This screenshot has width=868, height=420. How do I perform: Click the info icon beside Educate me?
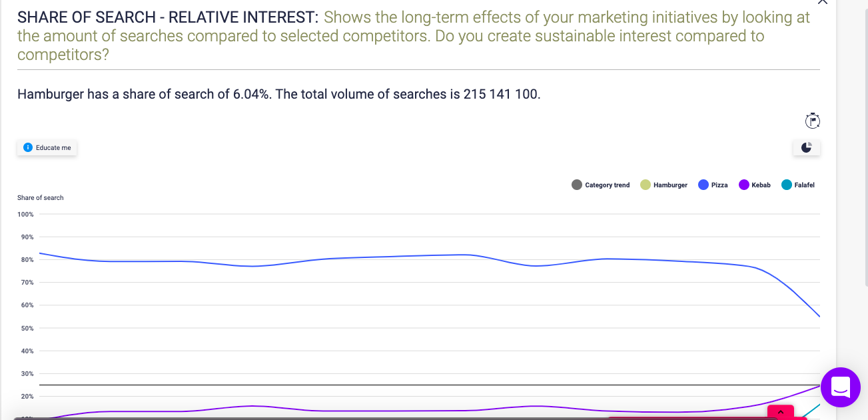tap(27, 147)
